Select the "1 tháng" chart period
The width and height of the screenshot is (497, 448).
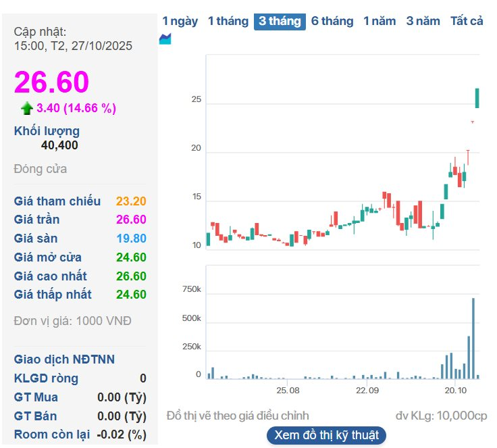[228, 21]
